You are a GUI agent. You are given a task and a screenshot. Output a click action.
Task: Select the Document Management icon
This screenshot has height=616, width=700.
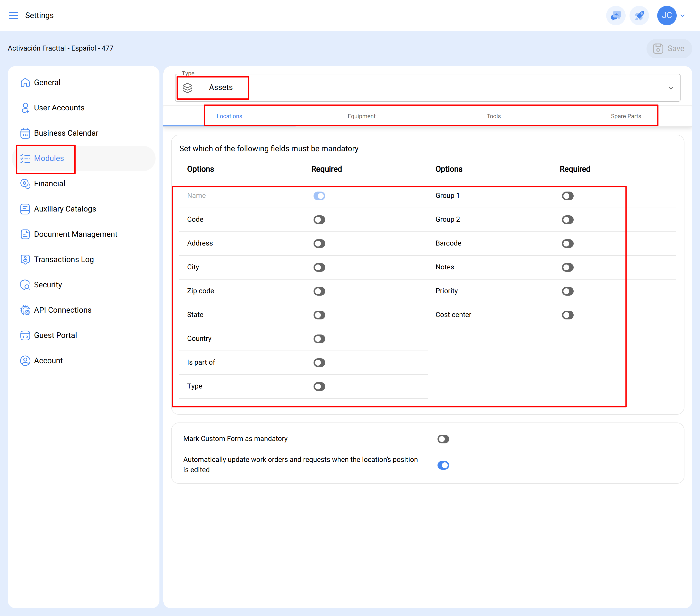[25, 234]
